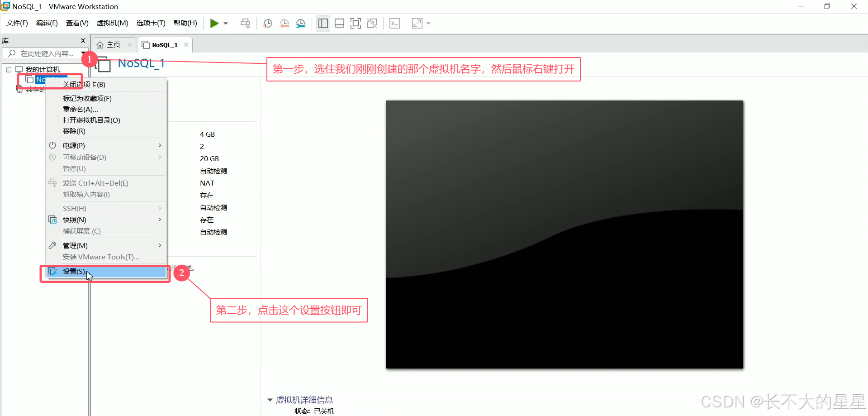This screenshot has width=868, height=416.
Task: Open the snapshot manager wrench-clock icon
Action: 301,24
